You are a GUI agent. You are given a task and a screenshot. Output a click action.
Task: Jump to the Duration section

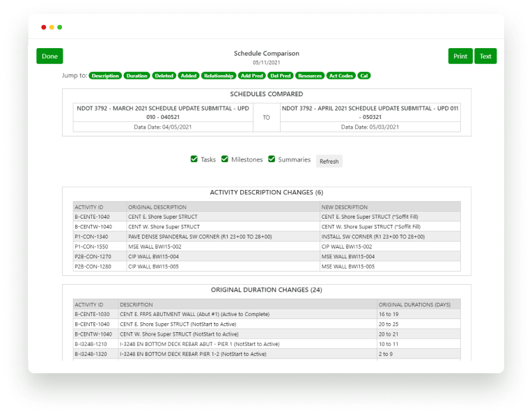(136, 76)
